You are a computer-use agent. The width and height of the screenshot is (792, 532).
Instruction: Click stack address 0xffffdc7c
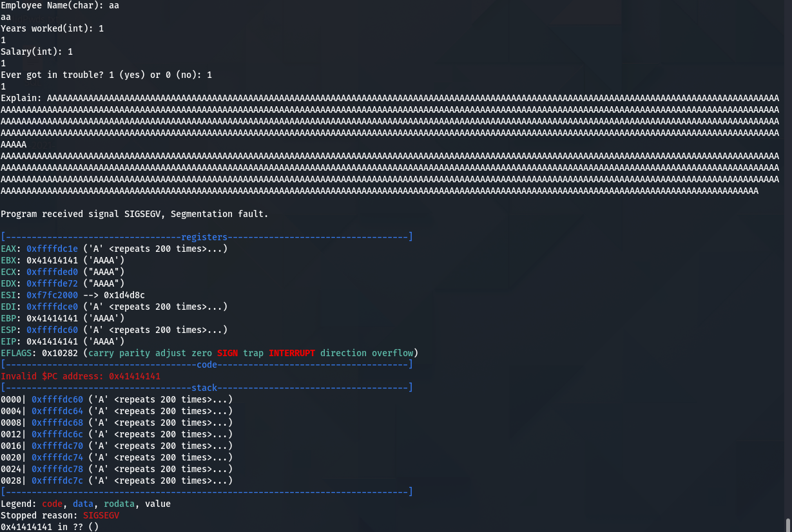tap(57, 480)
